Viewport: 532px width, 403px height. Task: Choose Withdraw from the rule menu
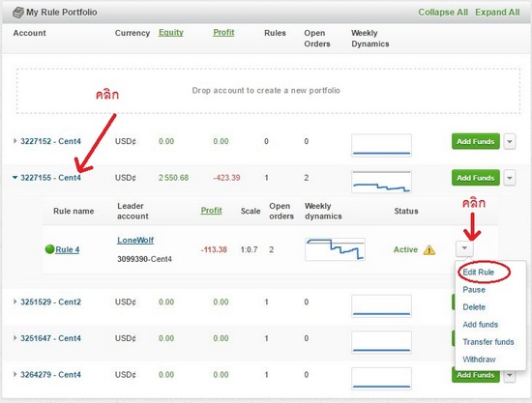(x=479, y=360)
